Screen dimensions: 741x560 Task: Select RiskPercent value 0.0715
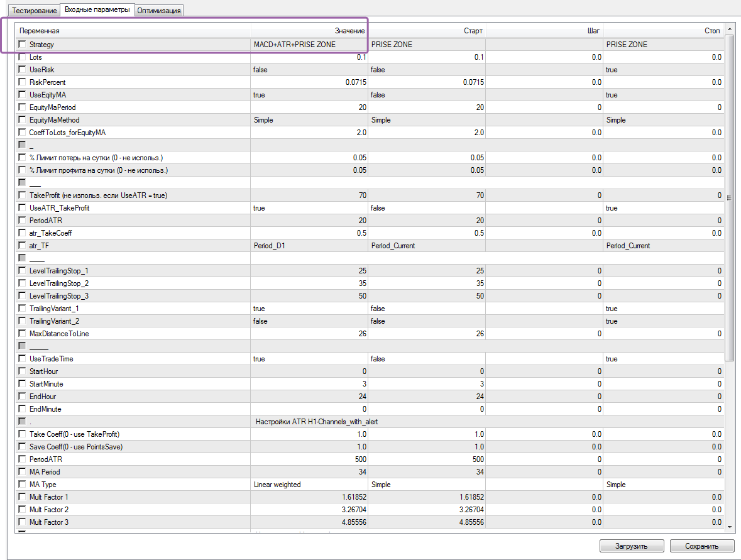[309, 82]
